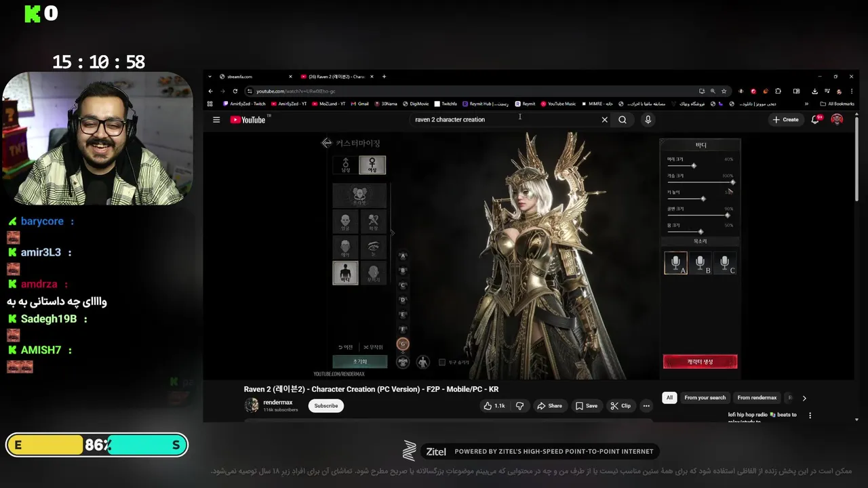Click red create character button
Image resolution: width=868 pixels, height=488 pixels.
point(700,362)
